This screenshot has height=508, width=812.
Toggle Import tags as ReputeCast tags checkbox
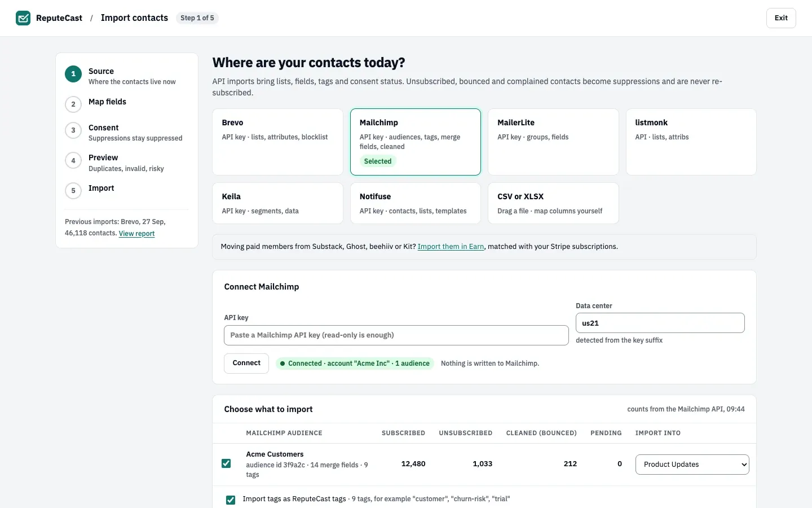pos(231,500)
